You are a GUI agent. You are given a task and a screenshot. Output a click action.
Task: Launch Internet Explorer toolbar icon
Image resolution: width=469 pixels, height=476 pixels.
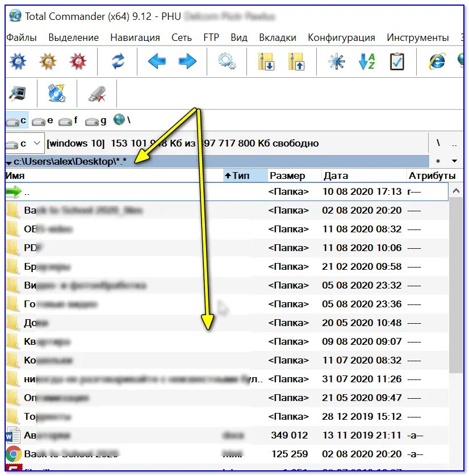coord(437,61)
